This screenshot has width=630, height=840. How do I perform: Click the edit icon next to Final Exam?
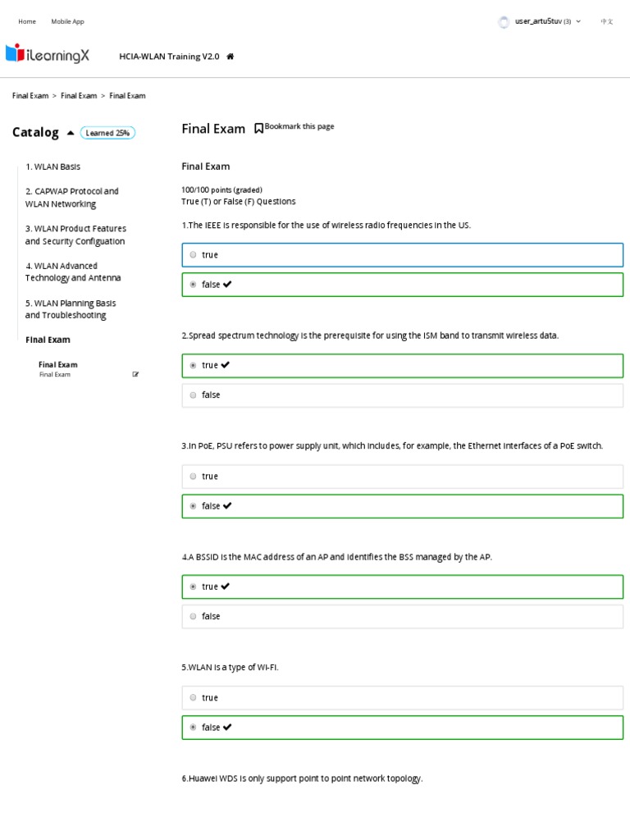coord(135,375)
